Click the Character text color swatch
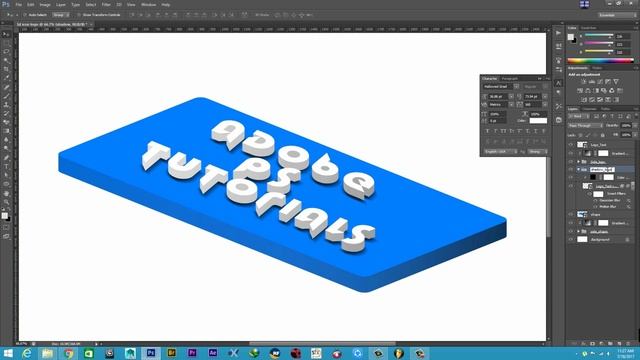Screen dimensions: 640x360 tap(538, 121)
